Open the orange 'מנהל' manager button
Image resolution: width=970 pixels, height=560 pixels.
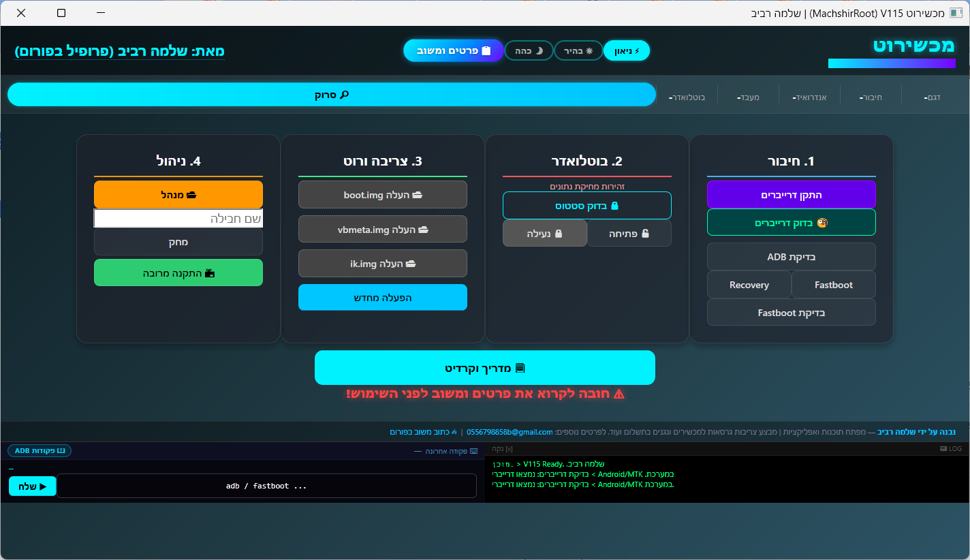tap(178, 195)
